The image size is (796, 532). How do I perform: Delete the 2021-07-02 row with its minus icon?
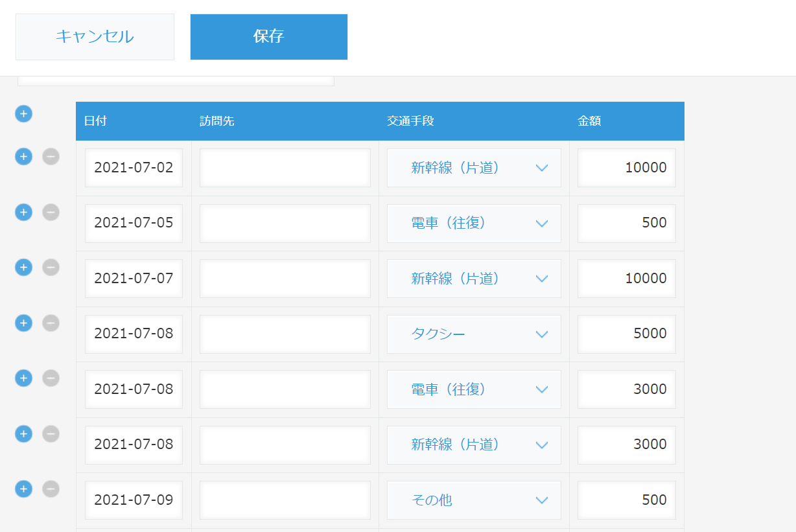coord(51,156)
